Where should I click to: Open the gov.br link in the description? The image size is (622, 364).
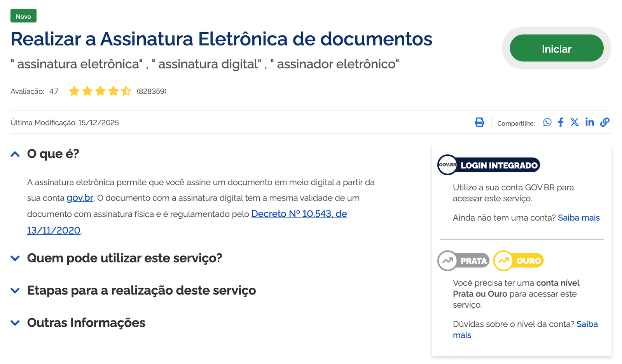click(80, 198)
